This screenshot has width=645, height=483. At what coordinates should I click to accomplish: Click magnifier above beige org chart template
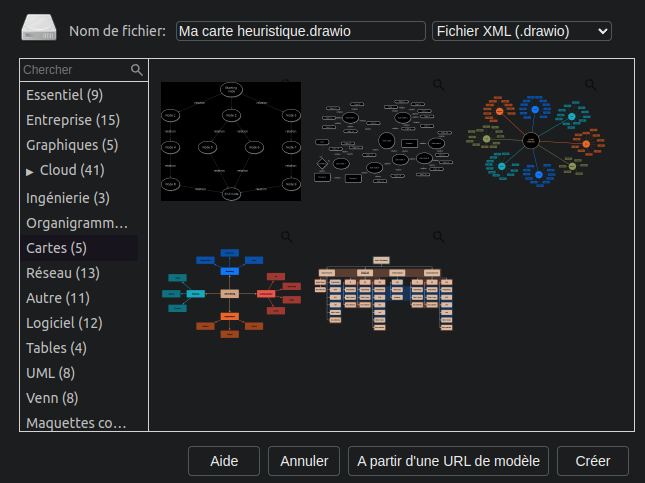(x=439, y=237)
